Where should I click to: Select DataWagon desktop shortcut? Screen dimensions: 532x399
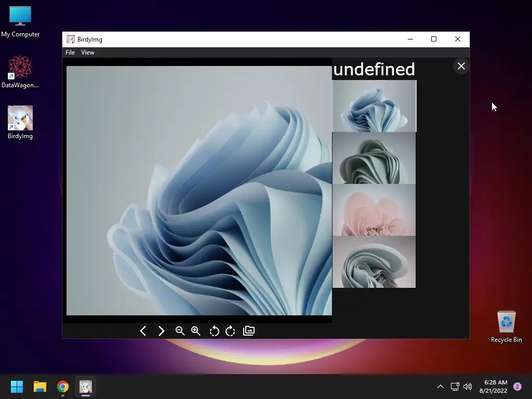tap(20, 72)
